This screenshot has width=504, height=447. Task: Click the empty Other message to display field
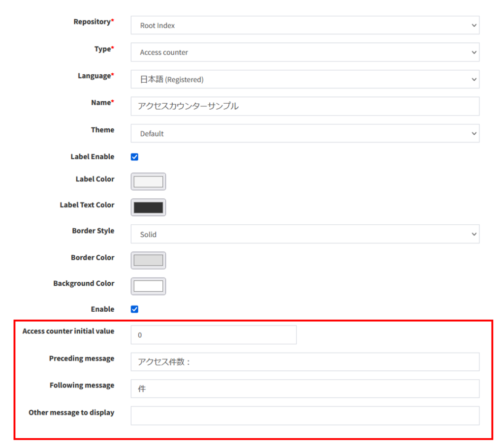305,416
